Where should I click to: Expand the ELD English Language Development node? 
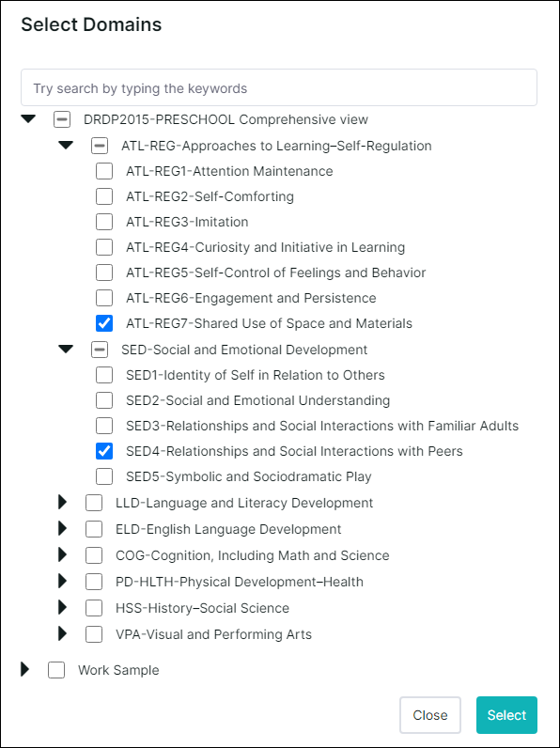63,528
